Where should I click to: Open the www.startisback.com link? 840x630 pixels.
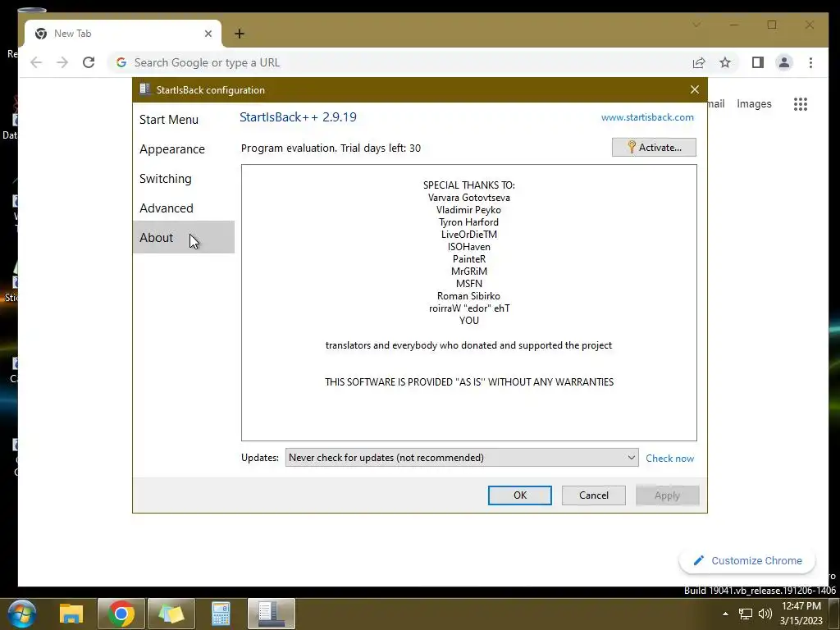[647, 117]
